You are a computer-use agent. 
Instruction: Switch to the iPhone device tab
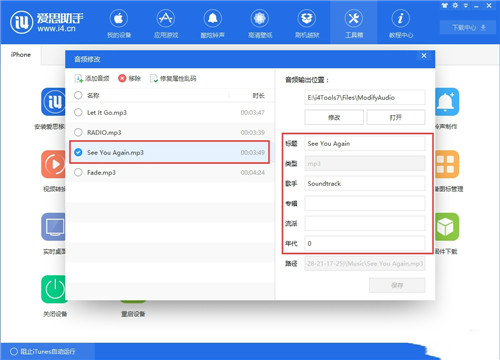point(21,55)
